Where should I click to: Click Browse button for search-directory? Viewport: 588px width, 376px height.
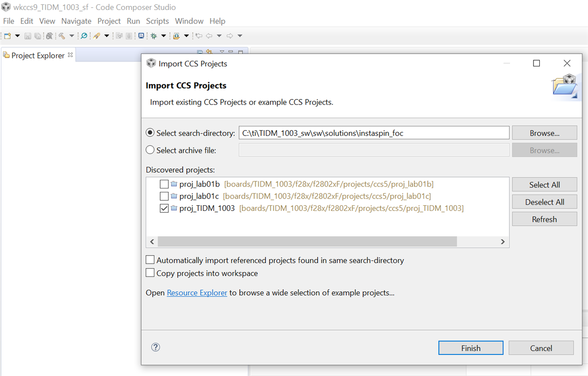point(544,133)
